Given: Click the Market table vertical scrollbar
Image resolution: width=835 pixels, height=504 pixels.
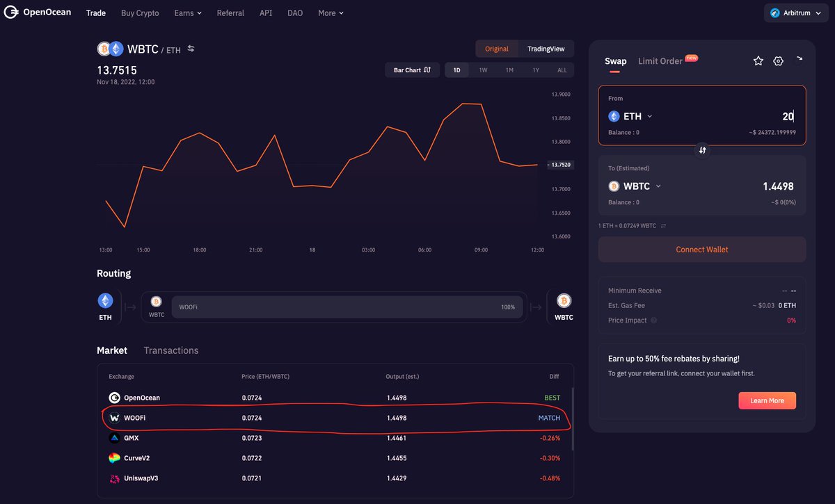Looking at the screenshot, I should [572, 419].
